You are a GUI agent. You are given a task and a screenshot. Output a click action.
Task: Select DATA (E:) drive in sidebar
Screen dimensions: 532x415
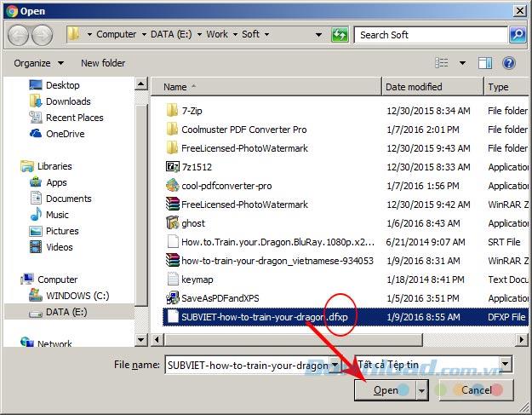tap(66, 312)
